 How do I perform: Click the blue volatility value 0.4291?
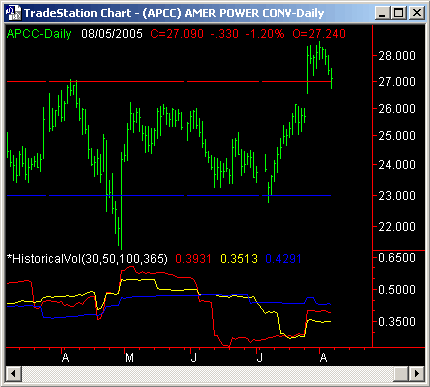click(283, 259)
